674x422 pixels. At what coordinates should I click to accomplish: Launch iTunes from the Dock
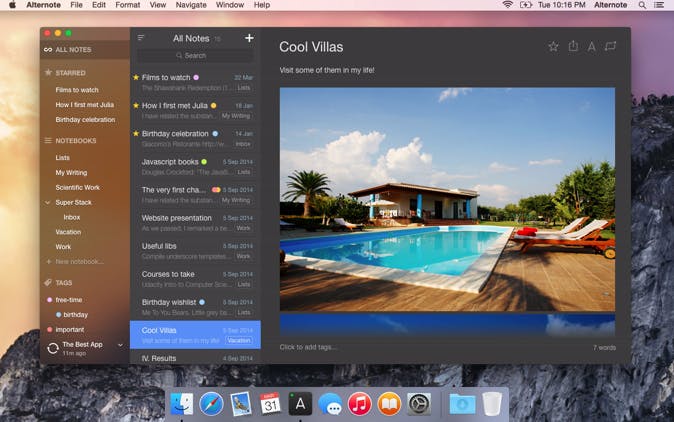[x=359, y=404]
